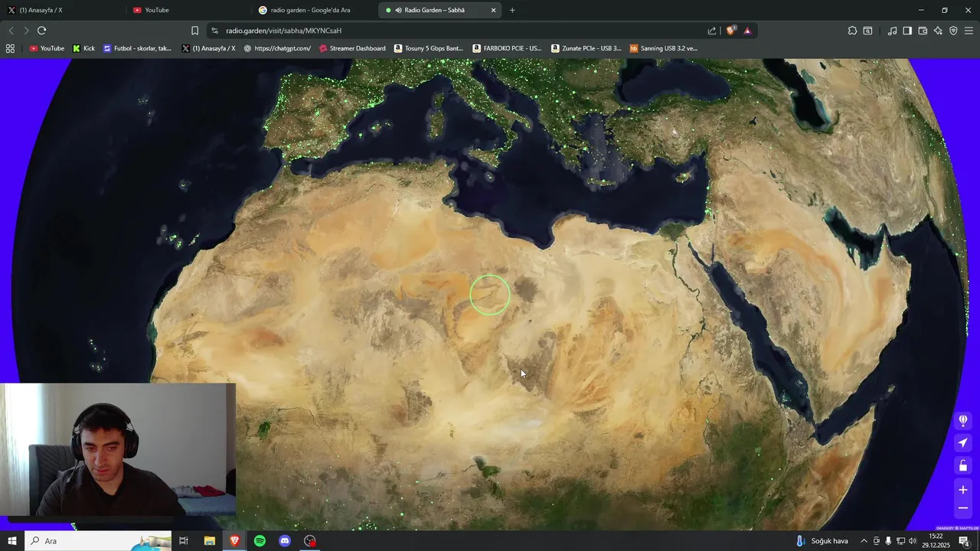Open a new tab with plus button

(512, 10)
